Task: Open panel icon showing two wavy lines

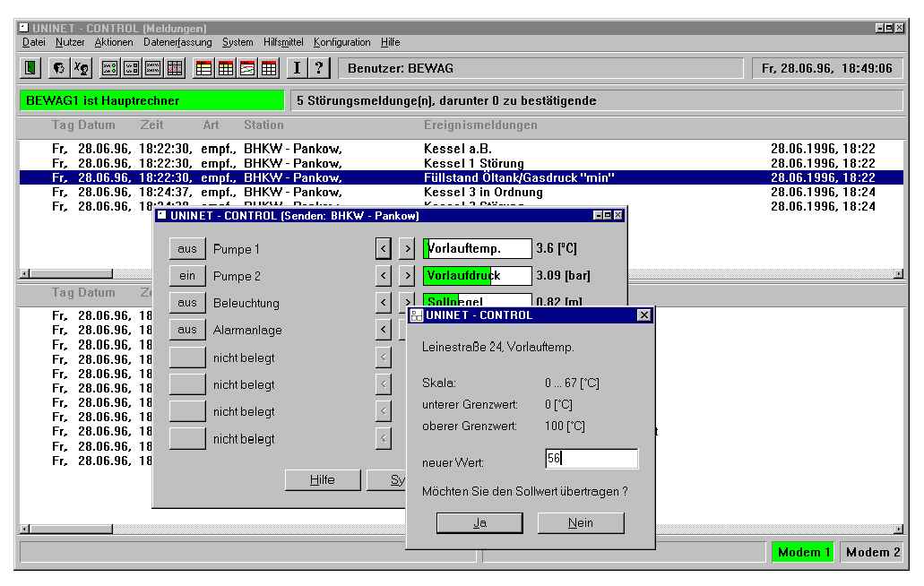Action: pyautogui.click(x=153, y=68)
